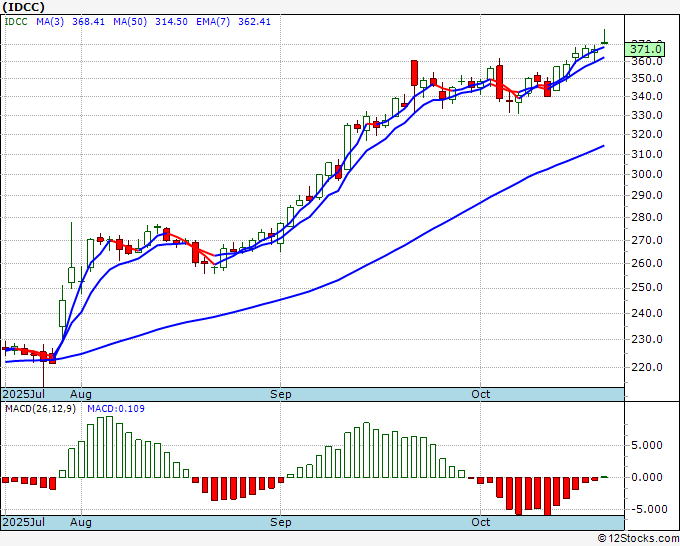Click Aug on the price chart axis

(x=81, y=394)
